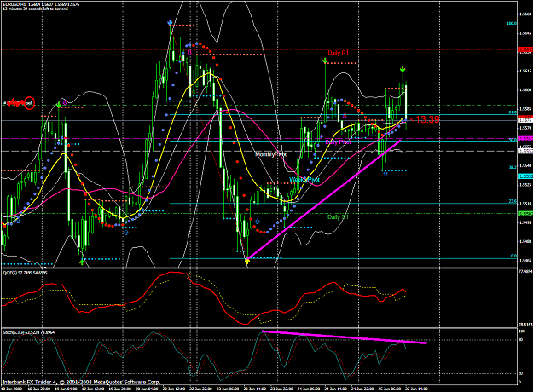This screenshot has width=533, height=392.
Task: Select the Daily Pivot label
Action: [x=338, y=142]
